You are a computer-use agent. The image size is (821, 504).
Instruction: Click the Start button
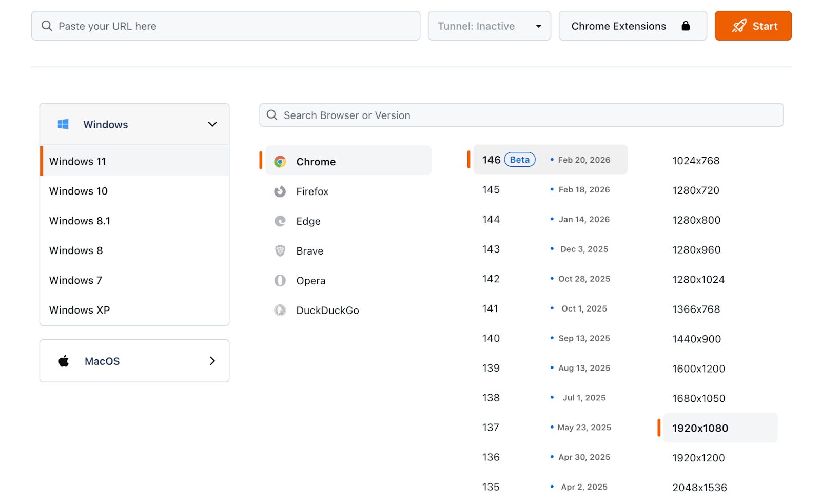(753, 26)
